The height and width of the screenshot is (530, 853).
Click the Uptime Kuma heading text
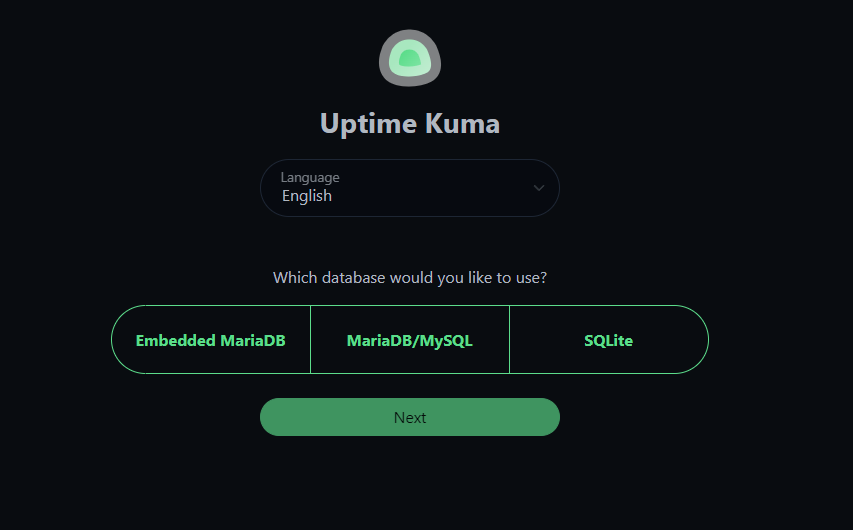pyautogui.click(x=410, y=124)
